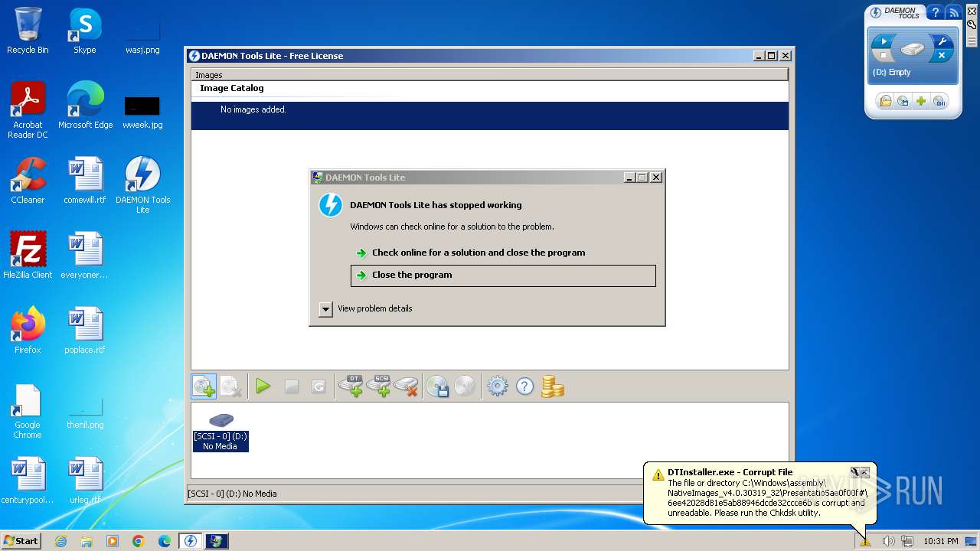Open Internet Explorer from taskbar
Screen dimensions: 980x551
pos(60,541)
